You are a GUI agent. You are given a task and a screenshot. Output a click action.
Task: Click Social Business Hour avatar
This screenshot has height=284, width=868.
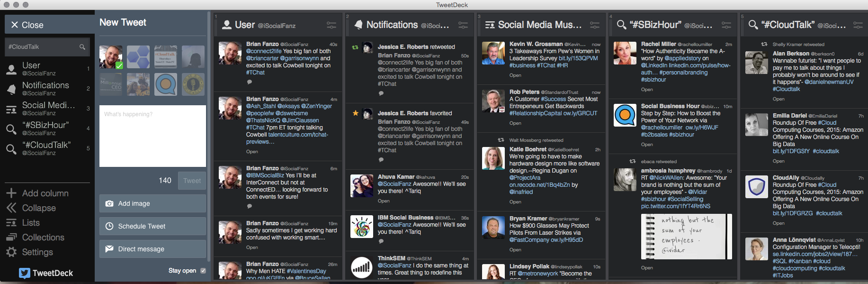pos(625,115)
